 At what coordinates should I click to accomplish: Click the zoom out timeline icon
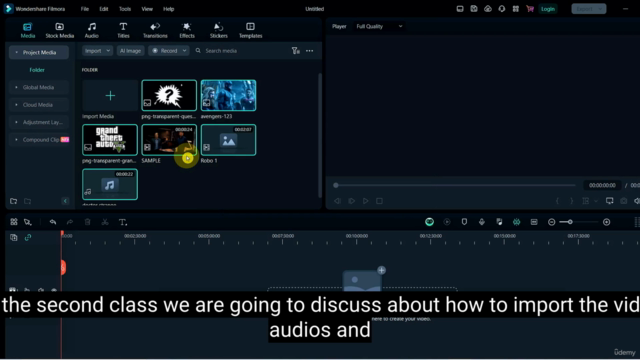[x=551, y=222]
